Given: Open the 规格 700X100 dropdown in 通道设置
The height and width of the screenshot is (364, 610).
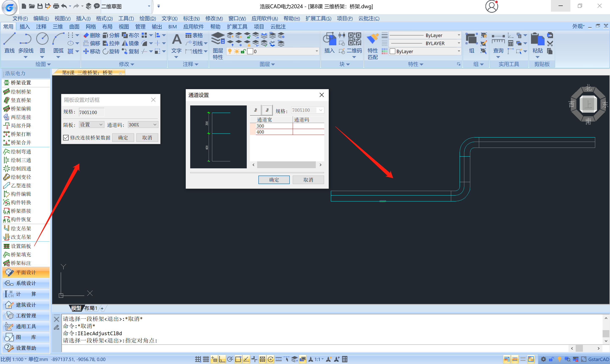Looking at the screenshot, I should pos(321,110).
